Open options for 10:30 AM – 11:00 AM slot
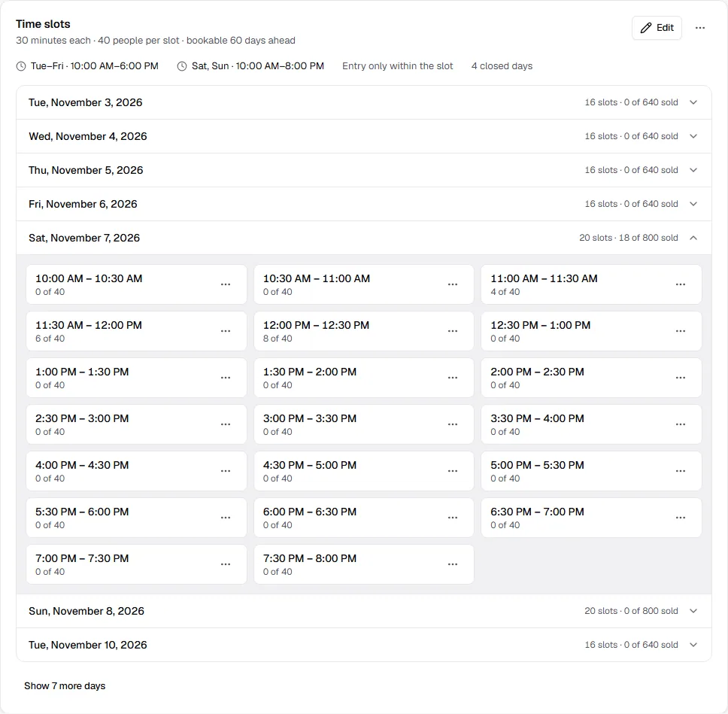 453,284
